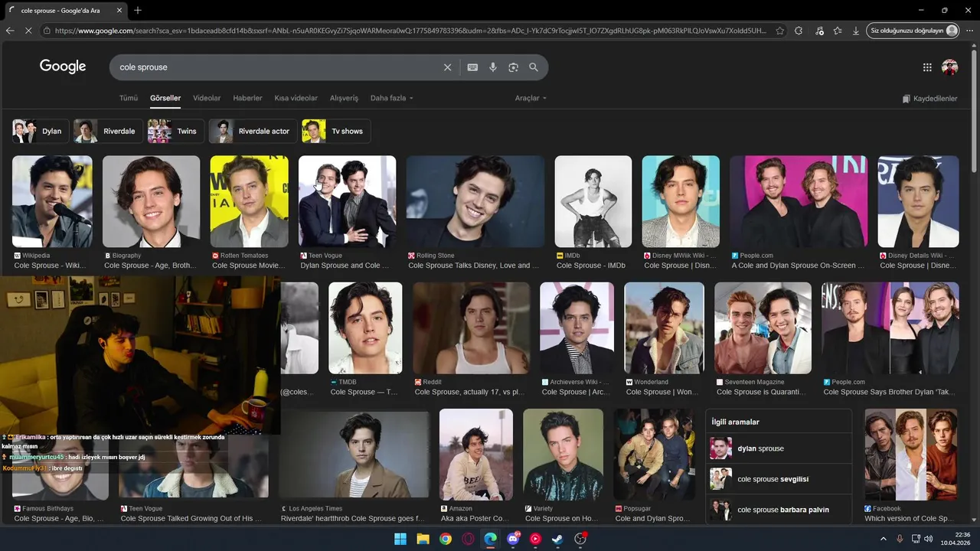Open YouTube Music from the taskbar
This screenshot has width=980, height=551.
pos(535,539)
